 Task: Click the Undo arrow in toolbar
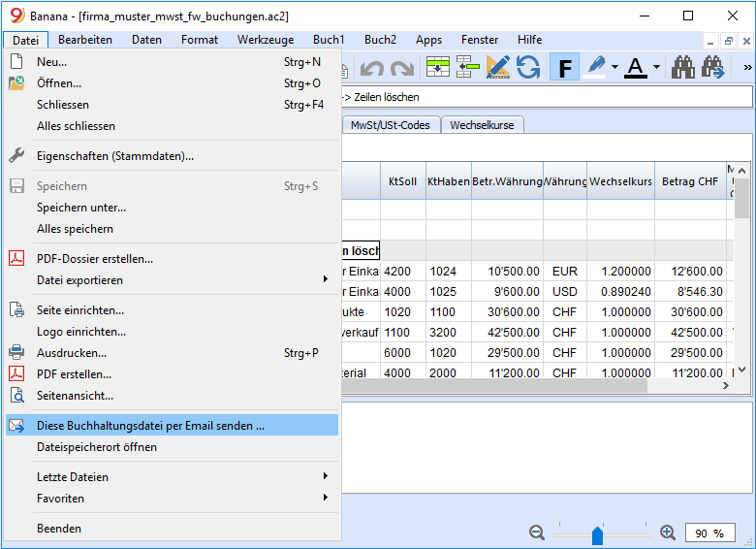pos(372,68)
